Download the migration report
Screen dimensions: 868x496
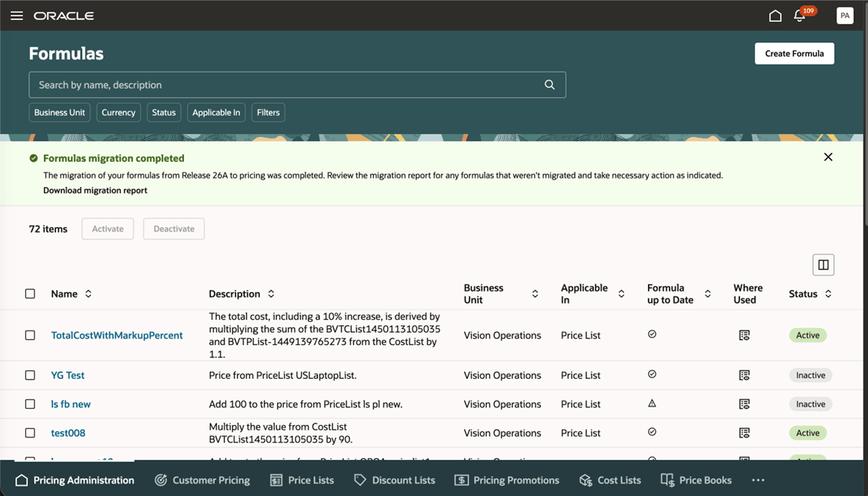[95, 190]
